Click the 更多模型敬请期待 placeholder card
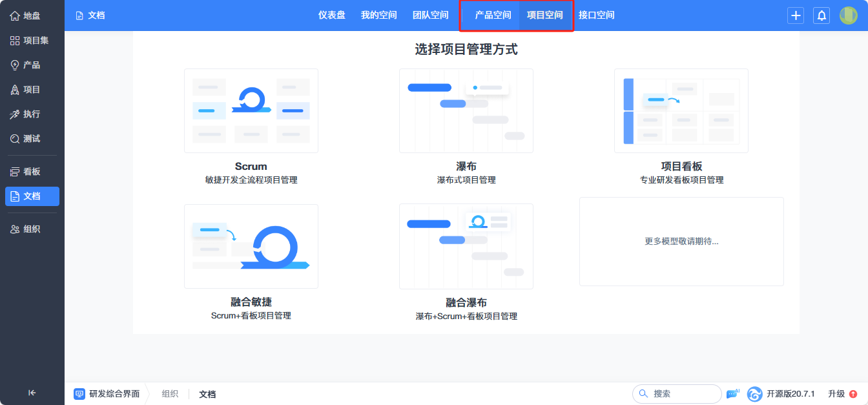The image size is (868, 405). tap(681, 242)
